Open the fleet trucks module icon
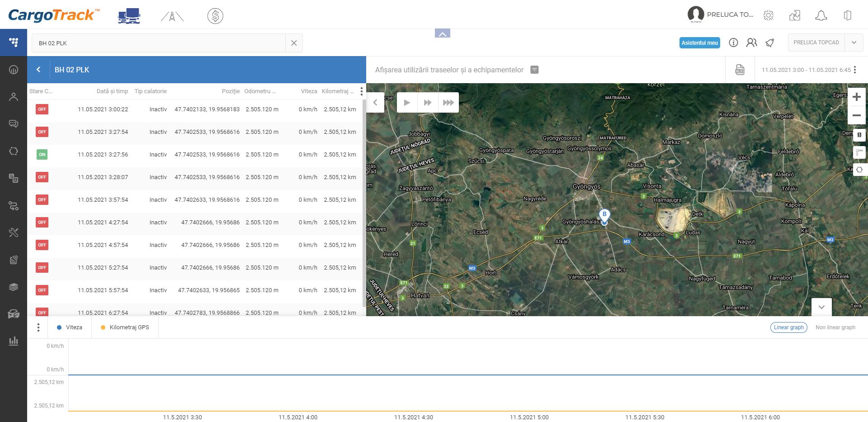 point(129,16)
